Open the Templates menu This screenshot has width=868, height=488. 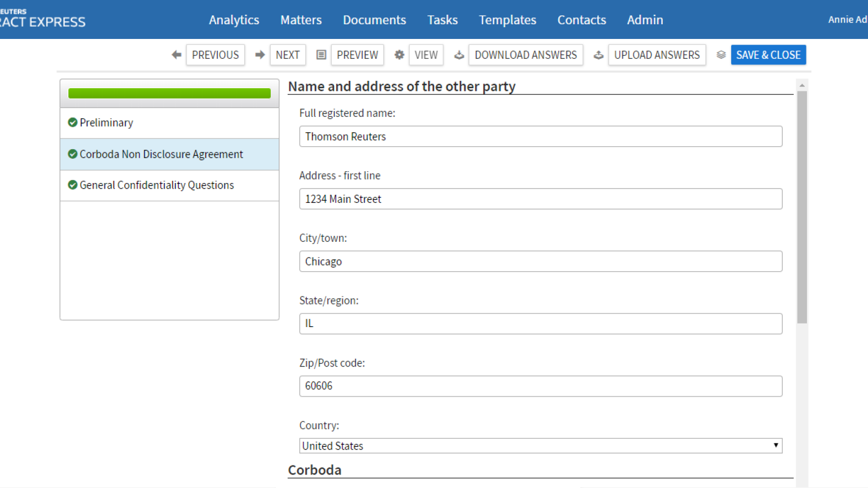click(507, 20)
